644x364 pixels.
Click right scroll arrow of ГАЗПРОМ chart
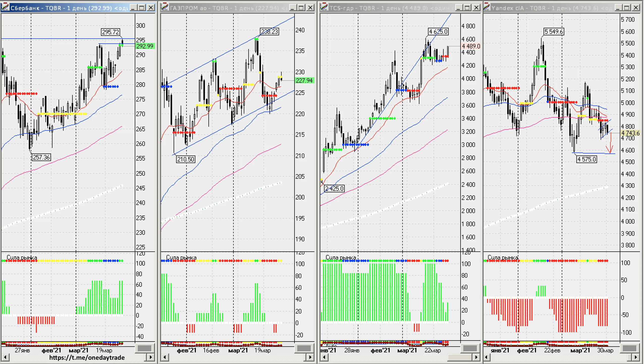[x=310, y=357]
